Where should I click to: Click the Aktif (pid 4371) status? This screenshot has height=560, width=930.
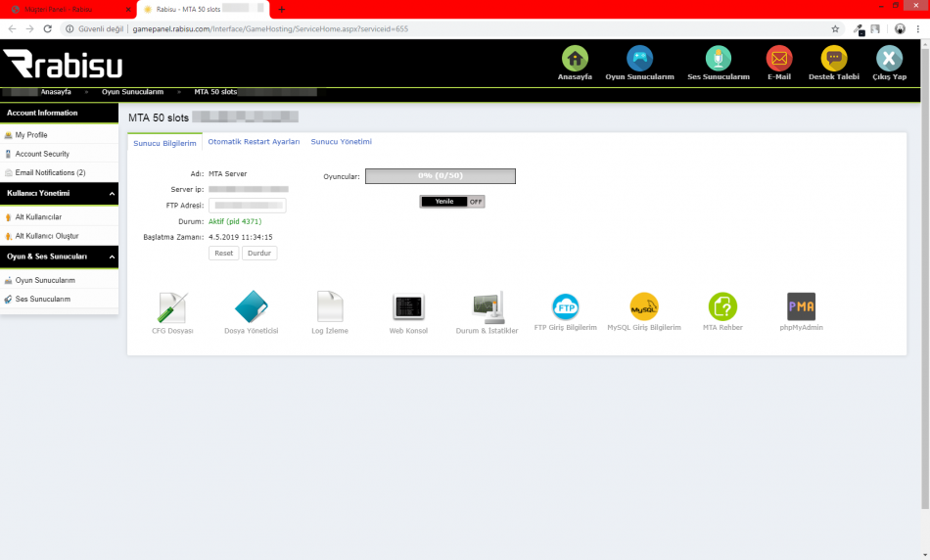click(x=235, y=221)
